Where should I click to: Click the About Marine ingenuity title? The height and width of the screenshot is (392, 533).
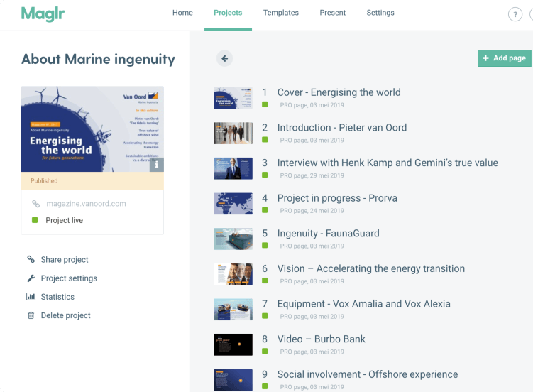[98, 59]
